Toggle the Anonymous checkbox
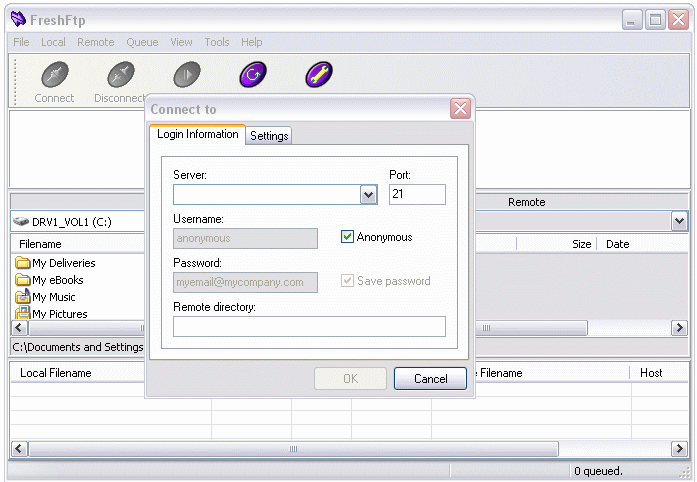Image resolution: width=697 pixels, height=482 pixels. coord(347,237)
